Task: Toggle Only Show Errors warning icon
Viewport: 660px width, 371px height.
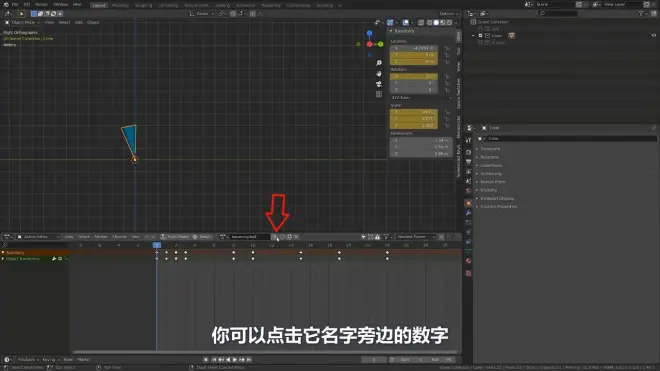Action: [x=378, y=237]
